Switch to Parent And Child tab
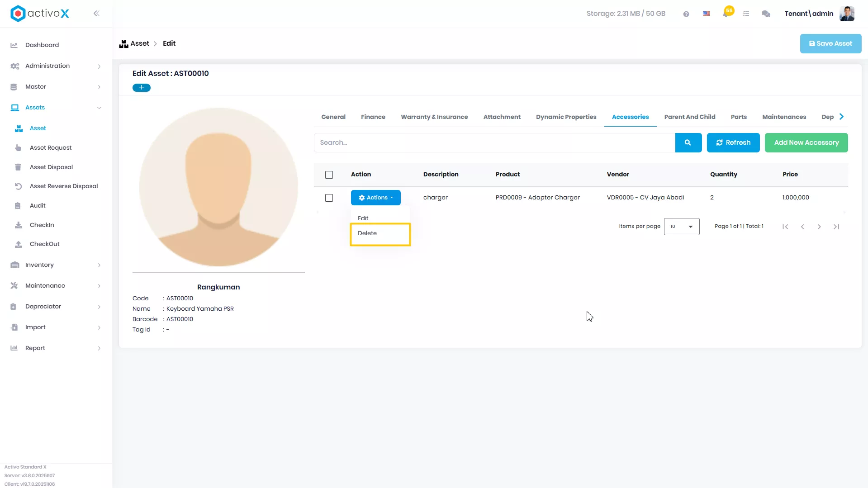Viewport: 868px width, 488px height. pyautogui.click(x=690, y=117)
